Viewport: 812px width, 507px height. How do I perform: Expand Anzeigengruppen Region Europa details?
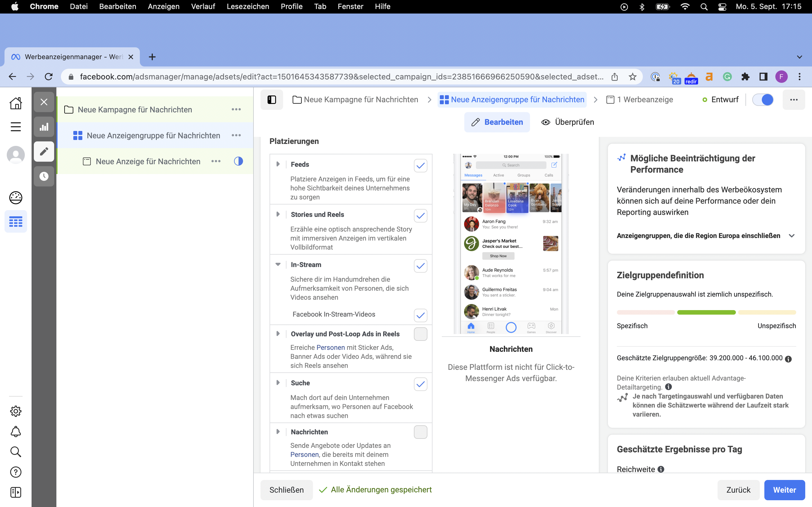pos(791,236)
